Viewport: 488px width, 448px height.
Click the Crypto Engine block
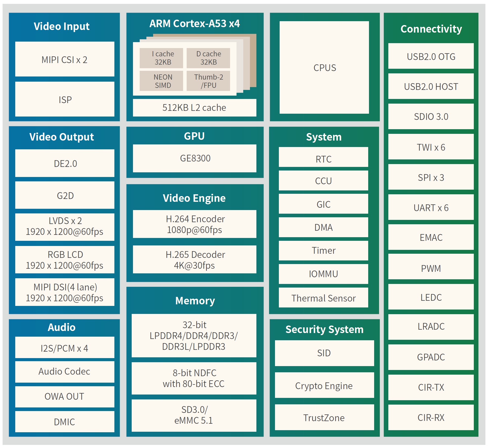(324, 385)
